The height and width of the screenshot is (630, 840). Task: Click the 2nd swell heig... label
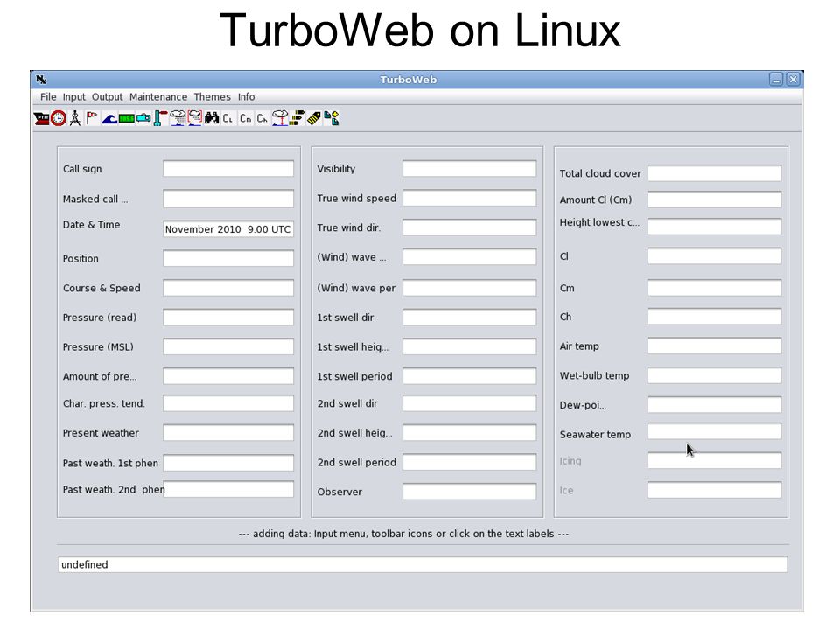click(x=354, y=433)
